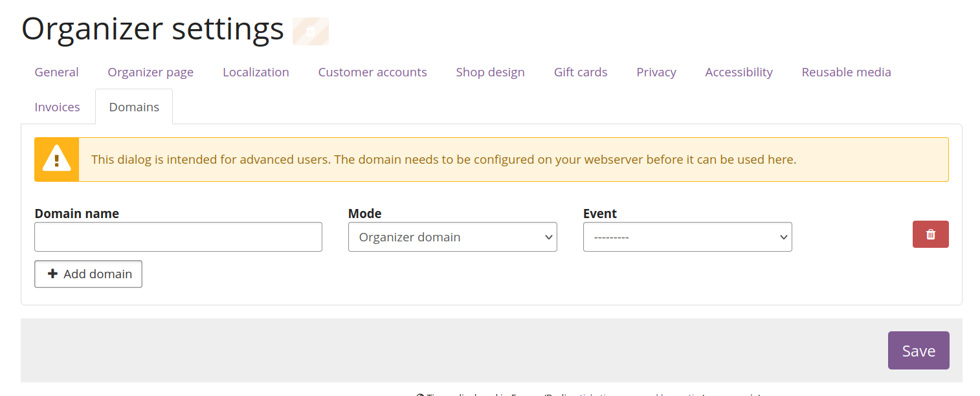The width and height of the screenshot is (980, 396).
Task: Go to the Localization tab
Action: (256, 72)
